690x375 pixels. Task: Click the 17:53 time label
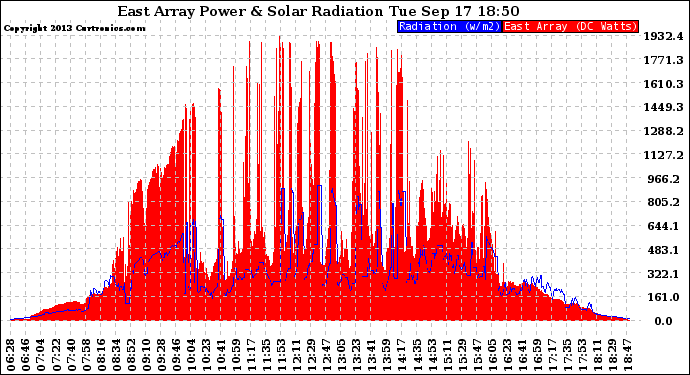[x=583, y=354]
